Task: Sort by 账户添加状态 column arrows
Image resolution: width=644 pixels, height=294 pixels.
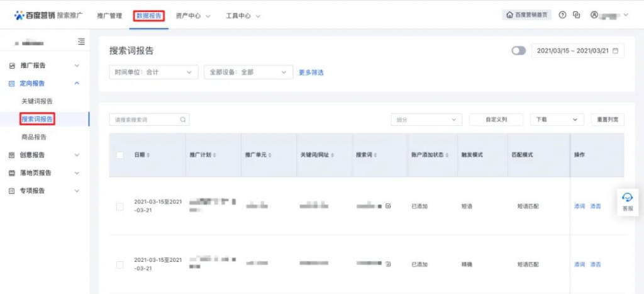Action: 447,155
